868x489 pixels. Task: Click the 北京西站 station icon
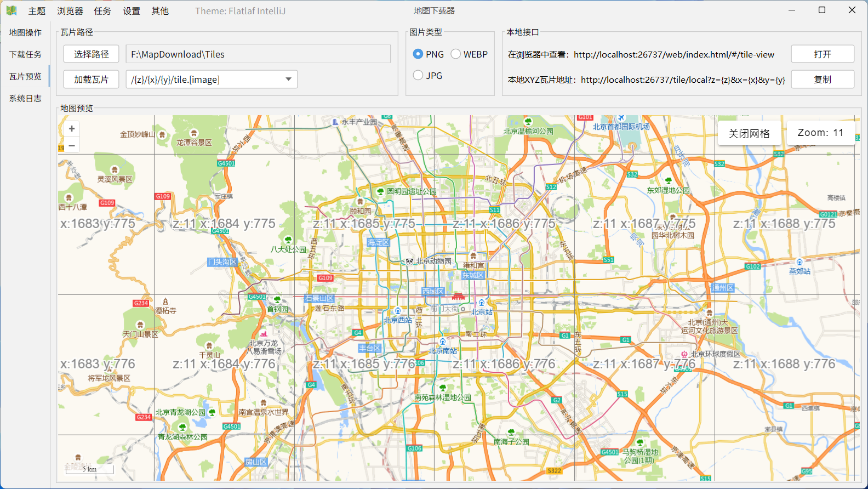(398, 311)
